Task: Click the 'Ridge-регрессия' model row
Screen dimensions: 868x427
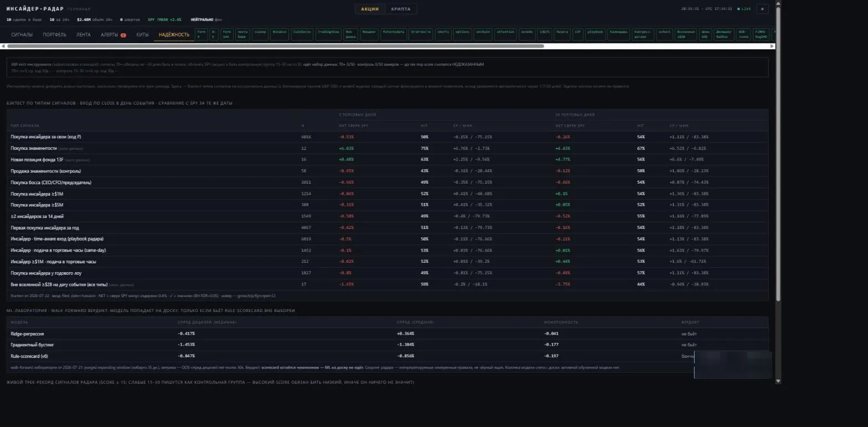Action: coord(387,334)
